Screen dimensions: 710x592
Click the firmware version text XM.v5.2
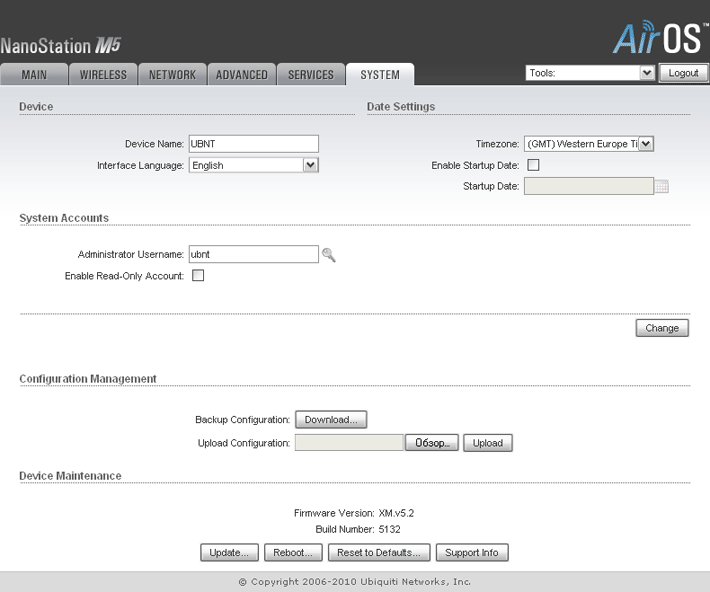[x=396, y=513]
